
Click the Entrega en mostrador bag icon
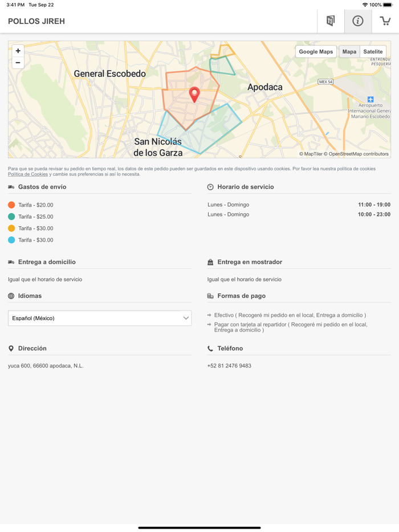click(x=210, y=262)
